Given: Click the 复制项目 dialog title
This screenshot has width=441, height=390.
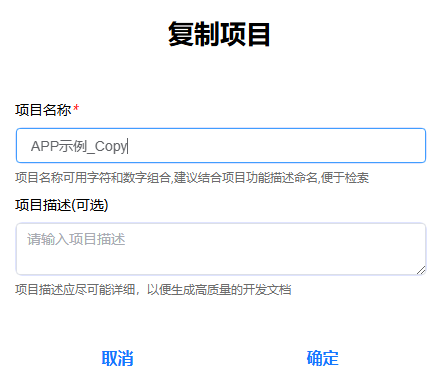Looking at the screenshot, I should coord(219,34).
